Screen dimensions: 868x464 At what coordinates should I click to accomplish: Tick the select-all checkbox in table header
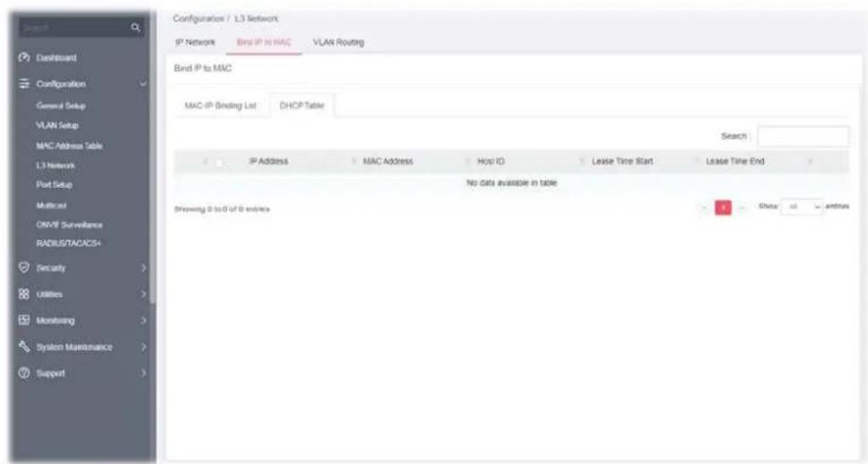(220, 162)
